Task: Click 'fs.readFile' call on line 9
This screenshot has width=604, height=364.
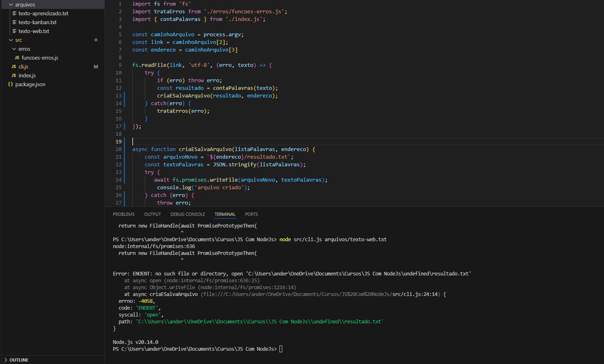Action: 149,65
